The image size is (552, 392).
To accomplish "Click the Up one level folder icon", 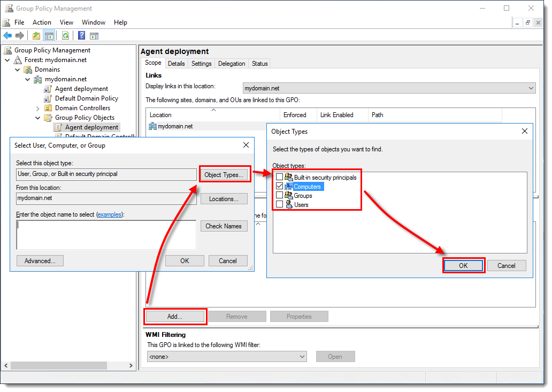I will (x=36, y=36).
